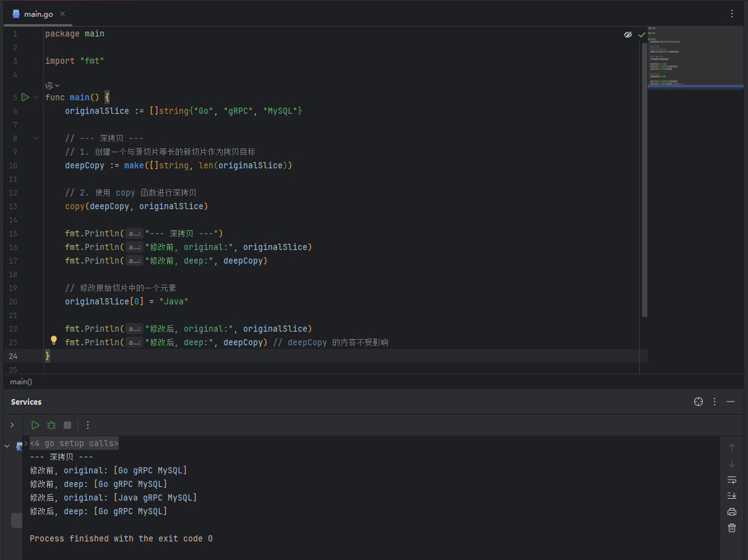Click line number 10 in gutter
The image size is (748, 560).
(14, 165)
